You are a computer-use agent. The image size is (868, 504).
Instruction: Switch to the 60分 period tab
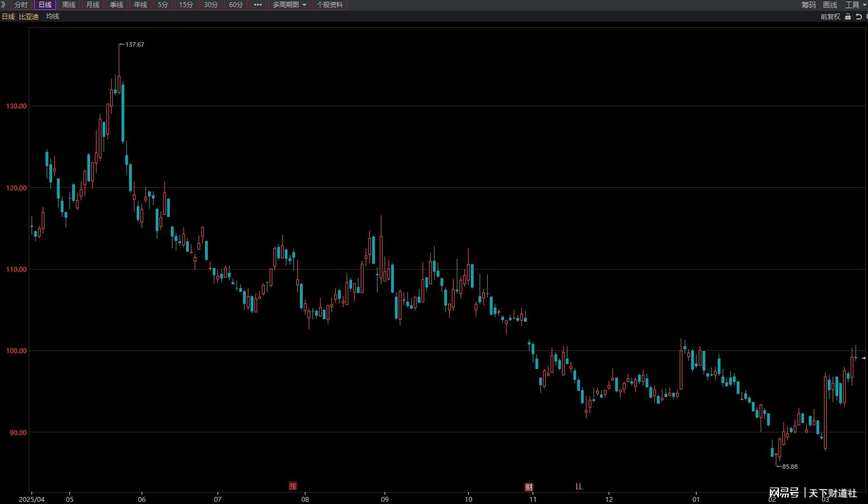point(235,5)
